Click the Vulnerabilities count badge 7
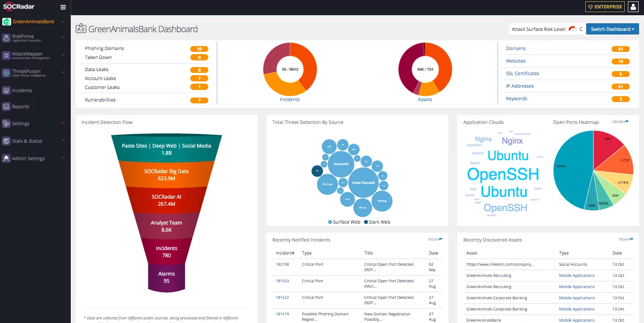This screenshot has width=644, height=323. point(199,100)
